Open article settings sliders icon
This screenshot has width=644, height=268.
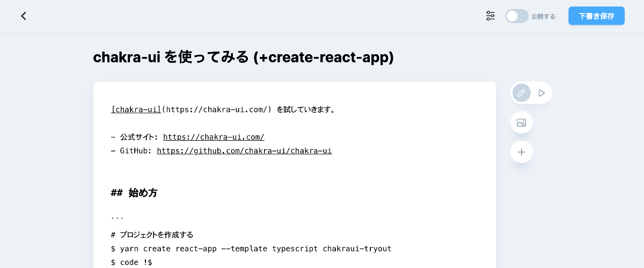click(491, 16)
